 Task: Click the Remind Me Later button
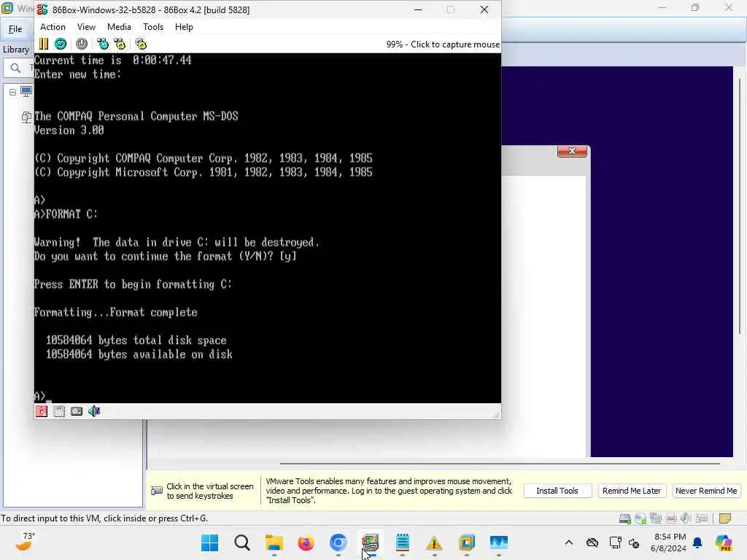[x=631, y=491]
